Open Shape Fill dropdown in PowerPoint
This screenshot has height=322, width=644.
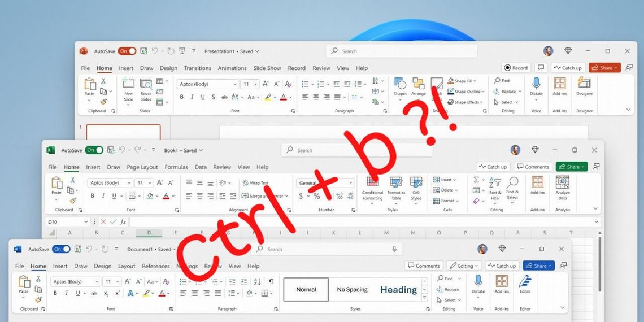coord(475,81)
